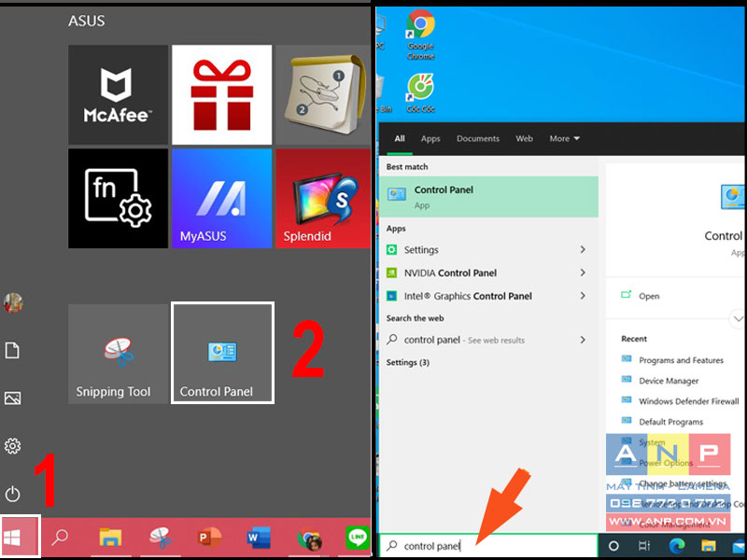This screenshot has height=560, width=747.
Task: Open the Control Panel tile in Start menu
Action: tap(222, 353)
